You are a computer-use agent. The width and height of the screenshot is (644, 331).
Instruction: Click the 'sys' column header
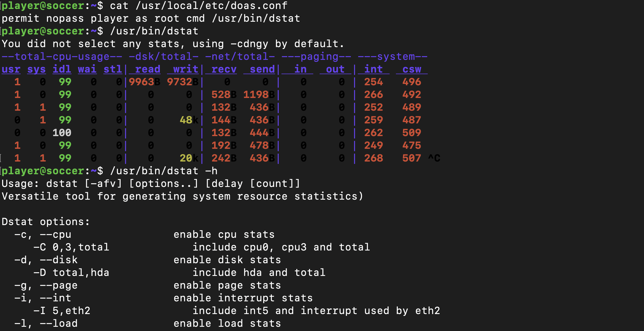click(x=37, y=69)
